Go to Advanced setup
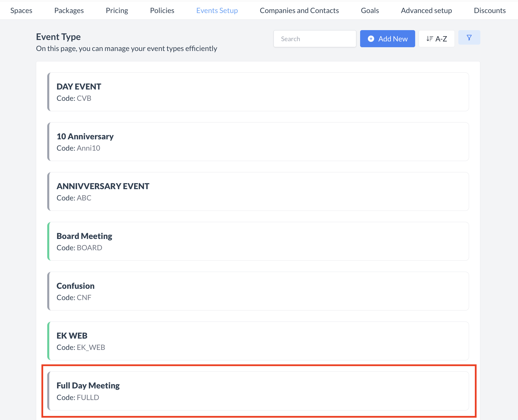 point(426,10)
